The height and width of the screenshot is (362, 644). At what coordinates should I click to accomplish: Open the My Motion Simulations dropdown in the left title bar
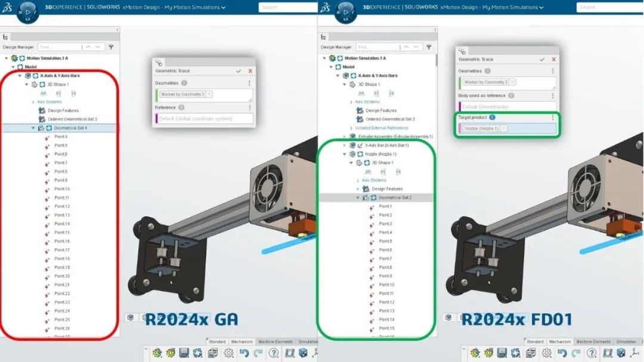point(223,8)
